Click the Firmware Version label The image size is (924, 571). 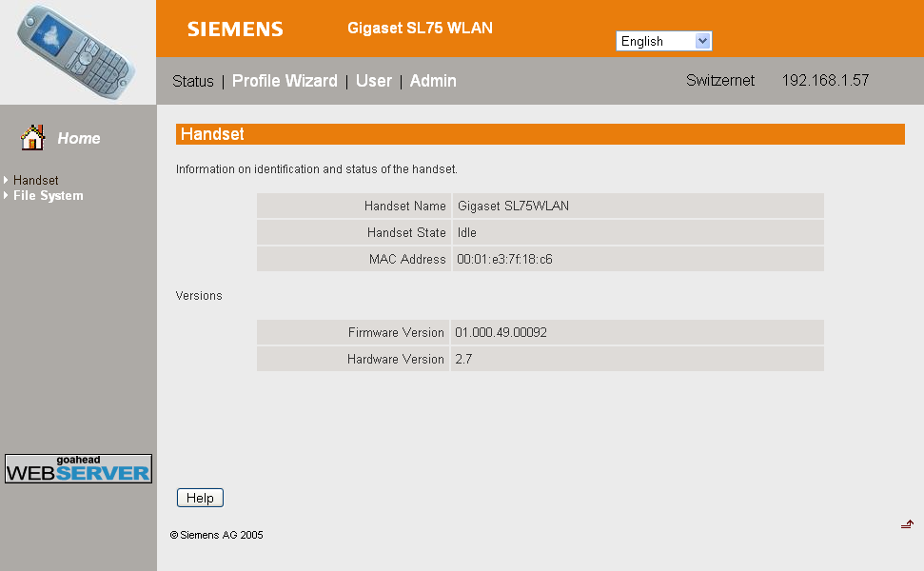click(x=396, y=332)
